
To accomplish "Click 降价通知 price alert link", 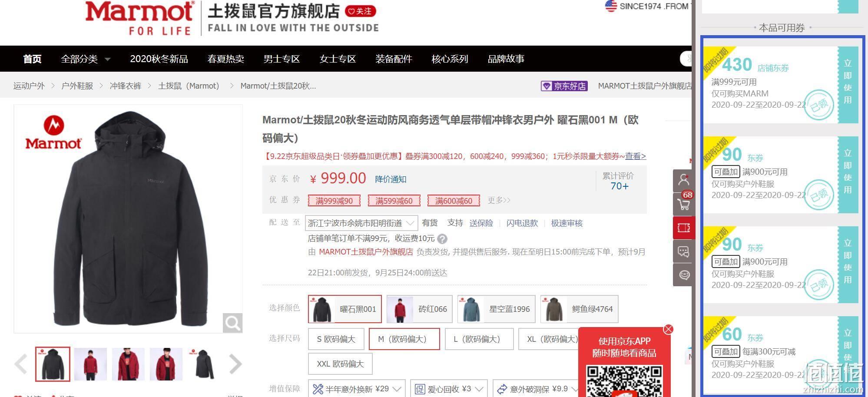I will tap(391, 179).
